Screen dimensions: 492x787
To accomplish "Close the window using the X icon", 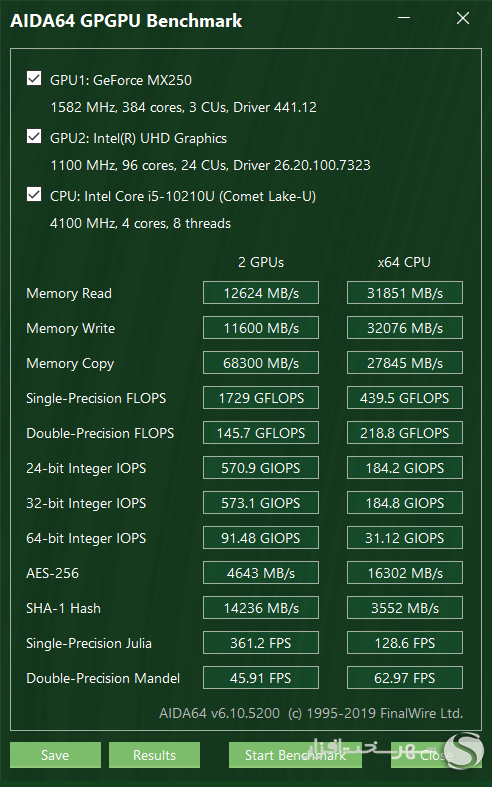I will point(463,18).
